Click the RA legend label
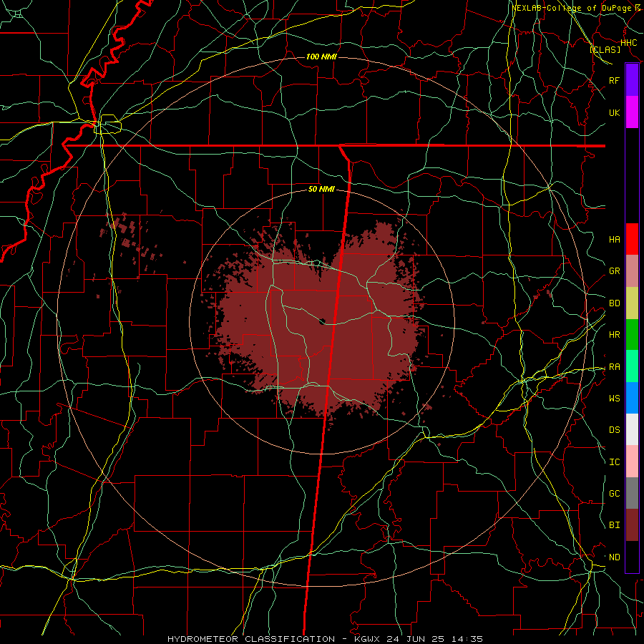This screenshot has height=644, width=644. tap(614, 367)
